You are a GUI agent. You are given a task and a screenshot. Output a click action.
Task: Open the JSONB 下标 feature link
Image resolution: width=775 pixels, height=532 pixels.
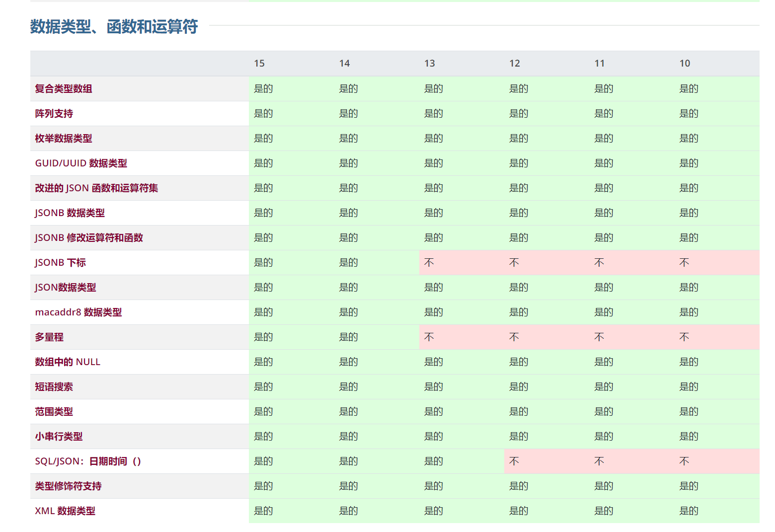(61, 263)
